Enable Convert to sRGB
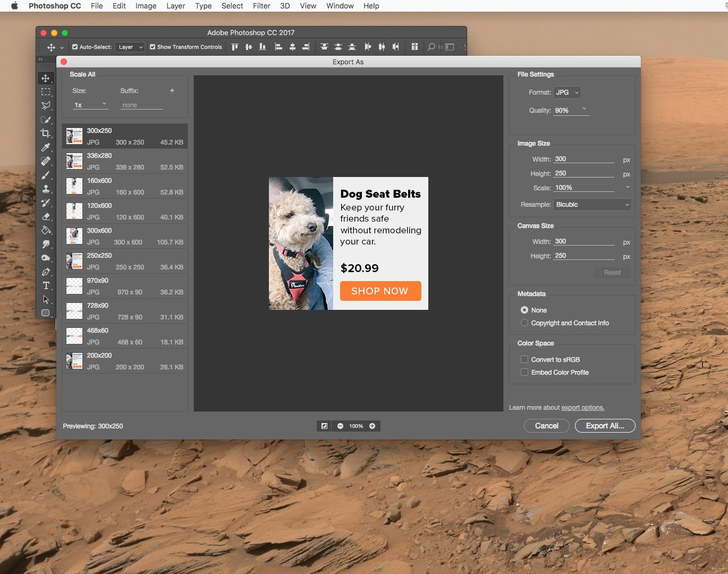This screenshot has width=728, height=574. [x=524, y=359]
